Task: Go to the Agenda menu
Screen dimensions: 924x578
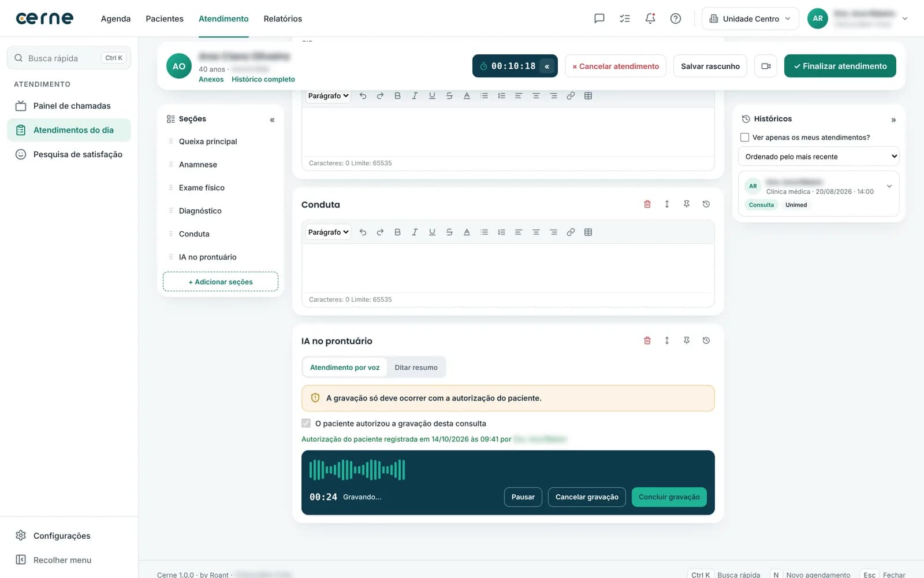Action: pyautogui.click(x=115, y=18)
